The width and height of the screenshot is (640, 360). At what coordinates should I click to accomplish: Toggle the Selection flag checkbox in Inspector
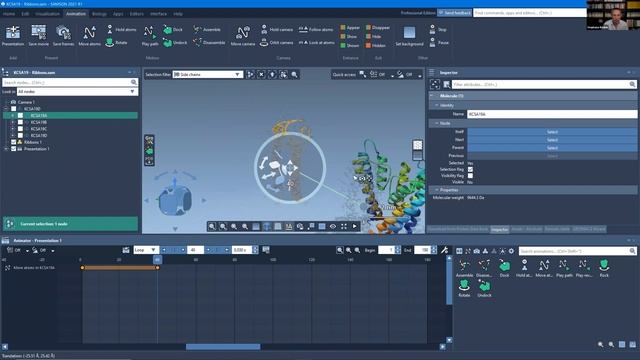tap(470, 169)
